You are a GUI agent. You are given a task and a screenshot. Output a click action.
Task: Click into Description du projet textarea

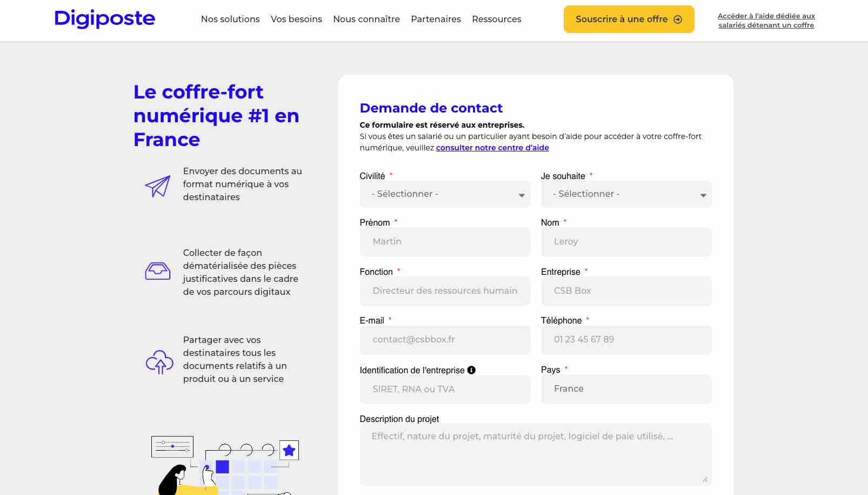(x=536, y=454)
